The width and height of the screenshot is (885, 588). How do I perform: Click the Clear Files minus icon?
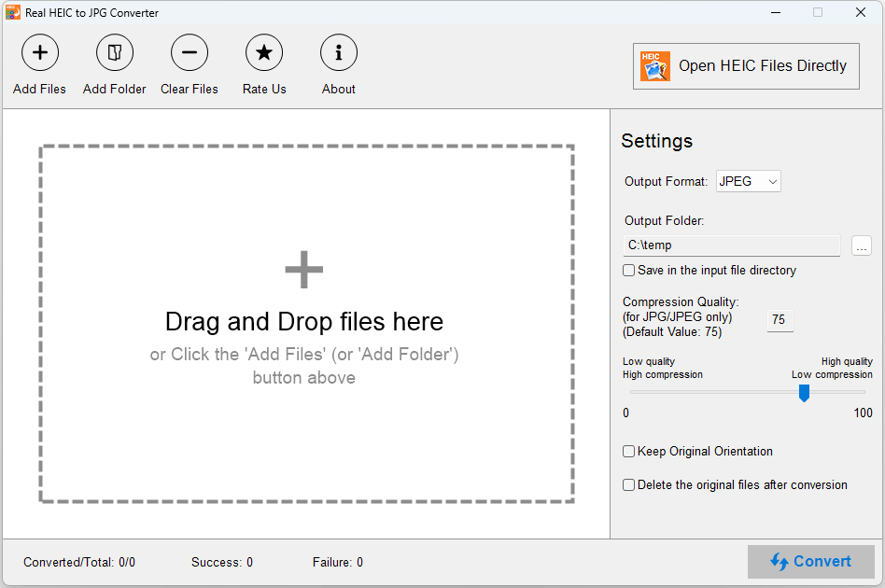(189, 52)
